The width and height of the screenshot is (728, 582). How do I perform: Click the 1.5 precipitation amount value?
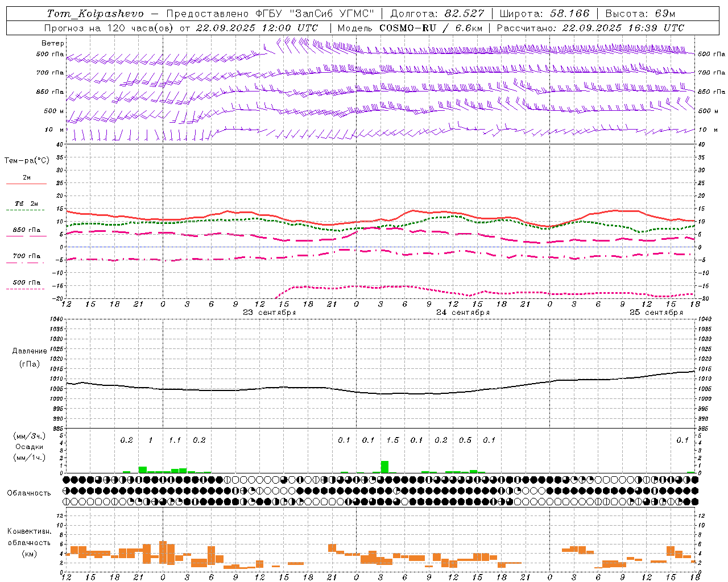click(x=392, y=440)
